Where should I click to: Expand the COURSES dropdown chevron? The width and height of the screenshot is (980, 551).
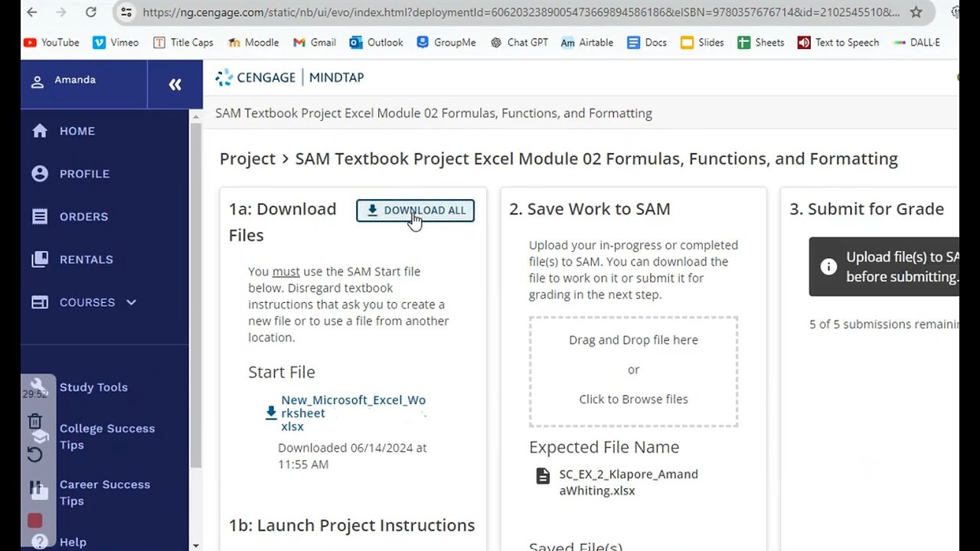[x=132, y=302]
